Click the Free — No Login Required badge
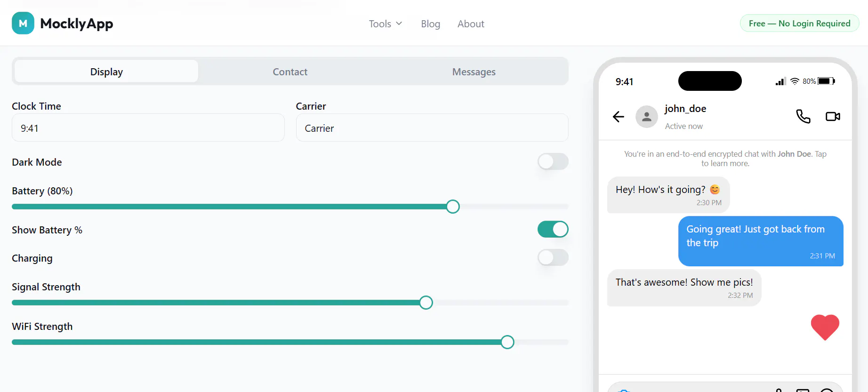The height and width of the screenshot is (392, 868). pyautogui.click(x=799, y=23)
